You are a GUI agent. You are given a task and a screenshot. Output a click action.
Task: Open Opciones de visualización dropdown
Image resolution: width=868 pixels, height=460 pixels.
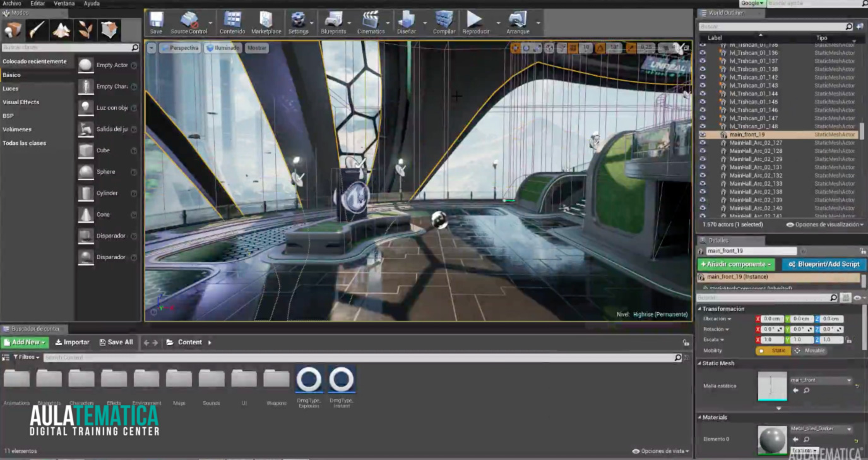click(825, 224)
